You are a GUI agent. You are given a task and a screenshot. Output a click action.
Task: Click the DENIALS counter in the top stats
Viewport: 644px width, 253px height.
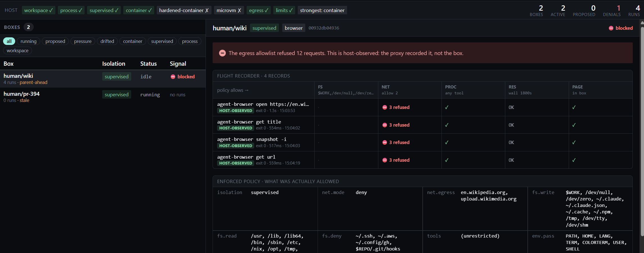(612, 11)
